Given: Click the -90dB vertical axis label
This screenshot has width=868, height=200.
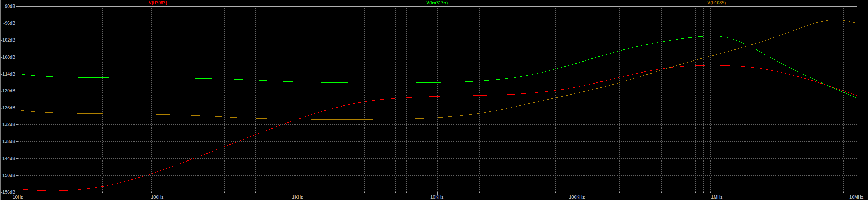Looking at the screenshot, I should (9, 7).
